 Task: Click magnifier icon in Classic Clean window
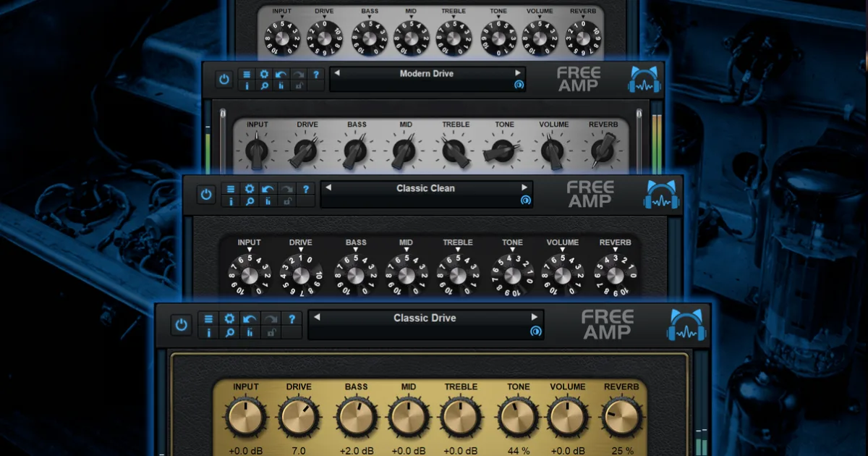(x=250, y=201)
